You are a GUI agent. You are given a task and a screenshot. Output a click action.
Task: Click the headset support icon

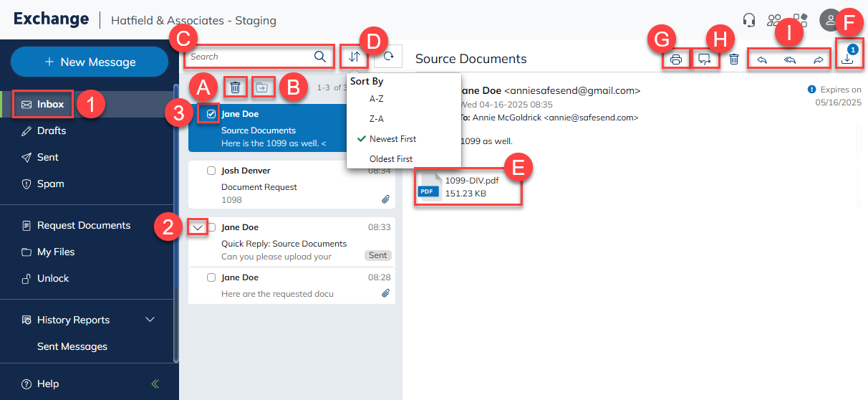(x=749, y=20)
